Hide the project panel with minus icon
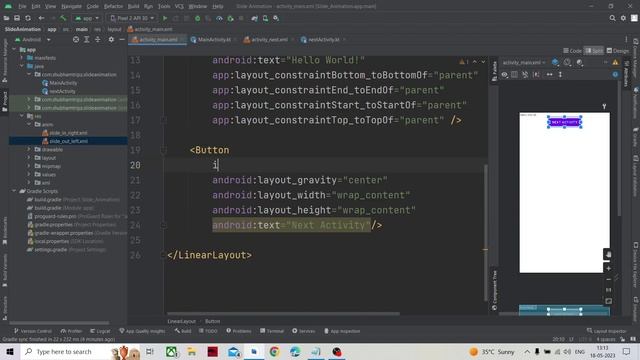 (x=122, y=40)
